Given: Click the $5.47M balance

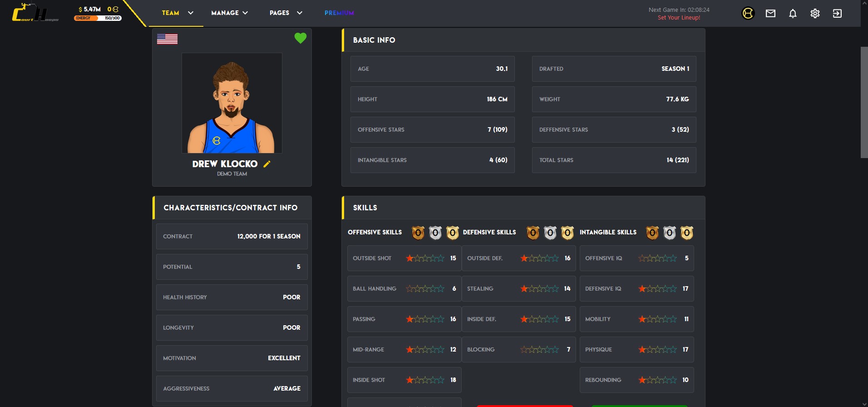Looking at the screenshot, I should pyautogui.click(x=89, y=9).
